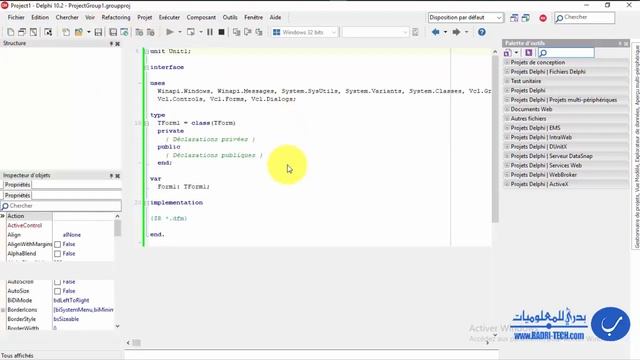Click the Inspecteur d'objets Chercher field

click(x=61, y=206)
